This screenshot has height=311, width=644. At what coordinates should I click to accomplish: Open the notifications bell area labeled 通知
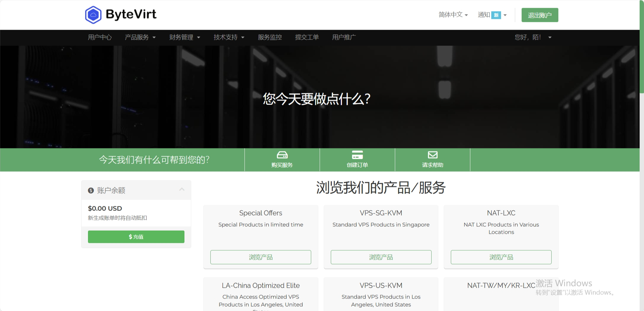(484, 15)
